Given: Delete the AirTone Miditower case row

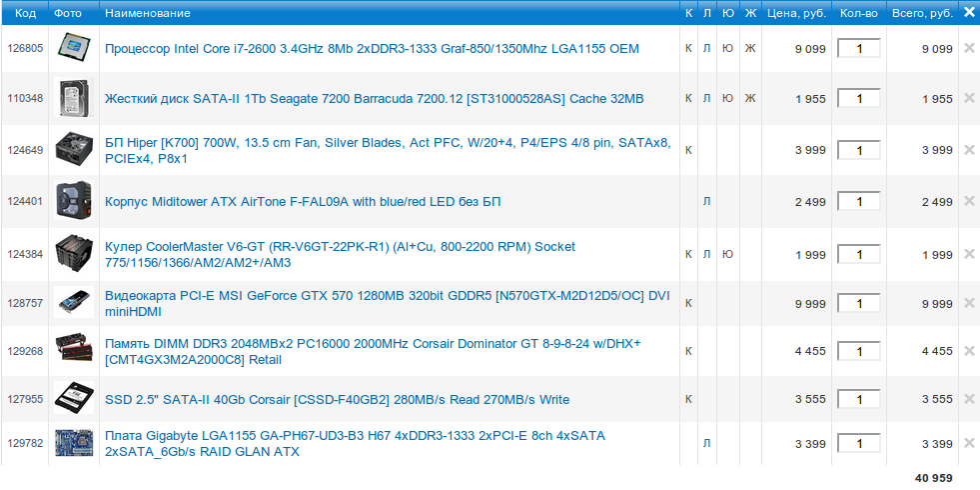Looking at the screenshot, I should point(968,202).
